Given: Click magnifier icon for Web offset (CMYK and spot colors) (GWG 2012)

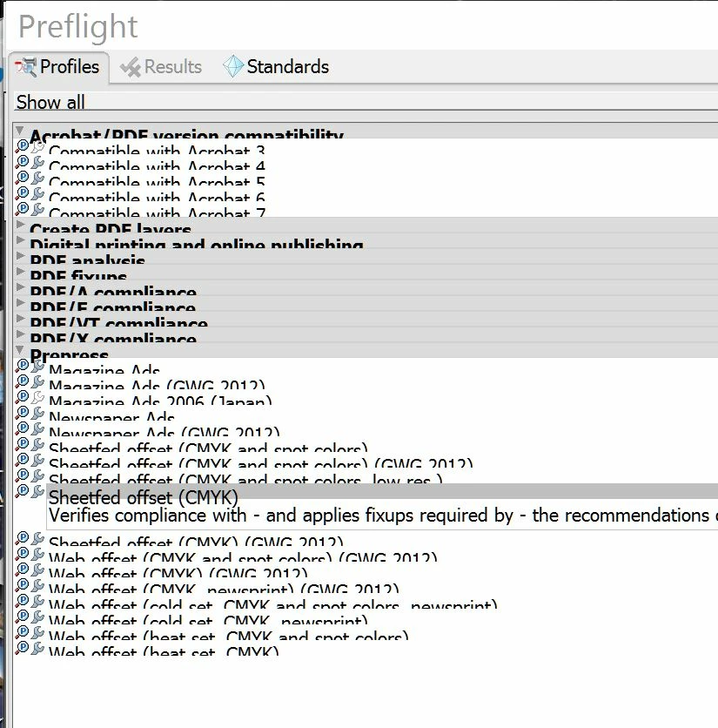Looking at the screenshot, I should [22, 555].
